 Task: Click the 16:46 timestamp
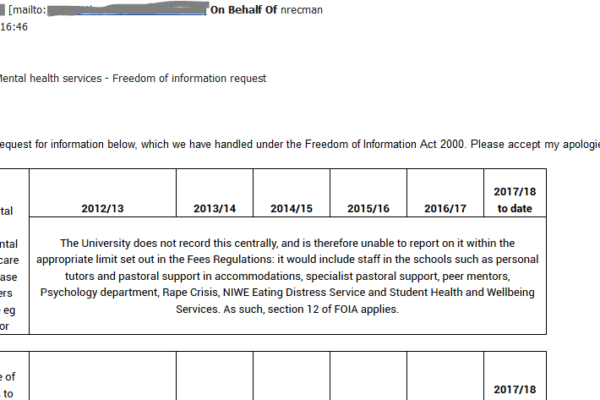pos(13,30)
